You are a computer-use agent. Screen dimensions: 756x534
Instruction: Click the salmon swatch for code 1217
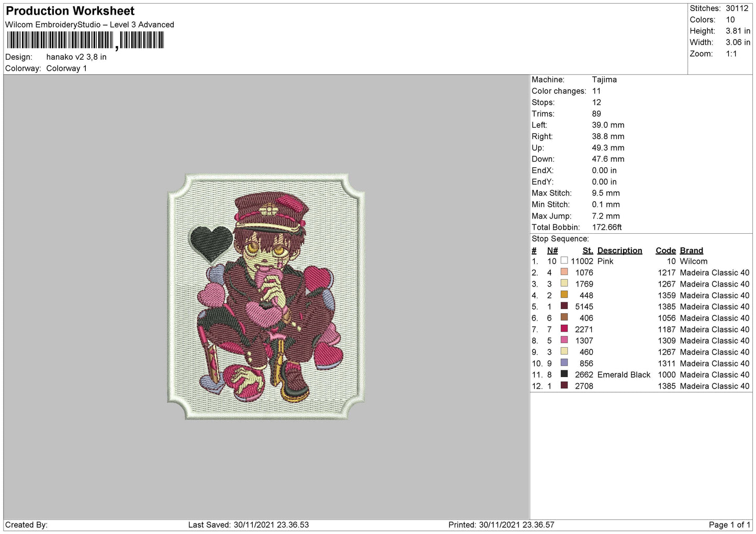click(x=564, y=272)
